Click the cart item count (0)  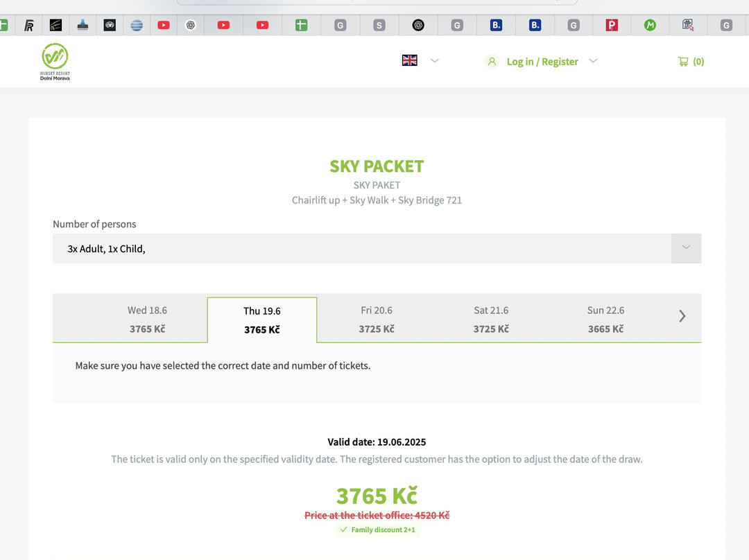698,62
